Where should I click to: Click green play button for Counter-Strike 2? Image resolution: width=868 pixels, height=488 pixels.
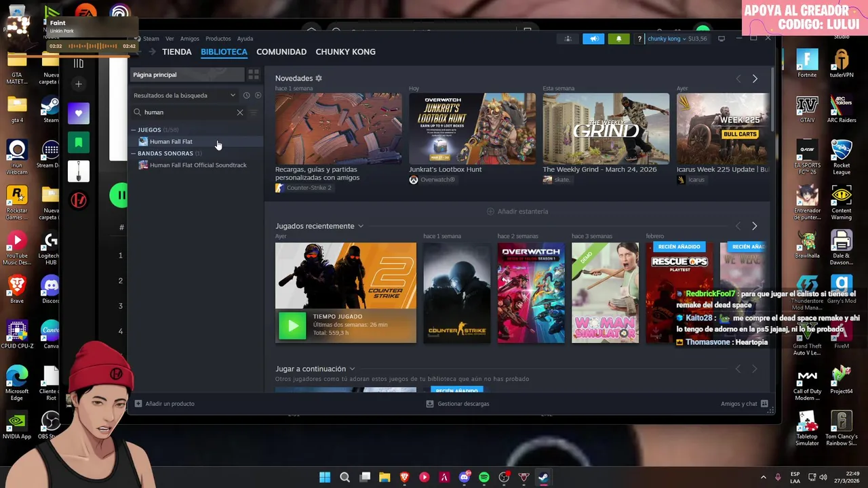292,326
